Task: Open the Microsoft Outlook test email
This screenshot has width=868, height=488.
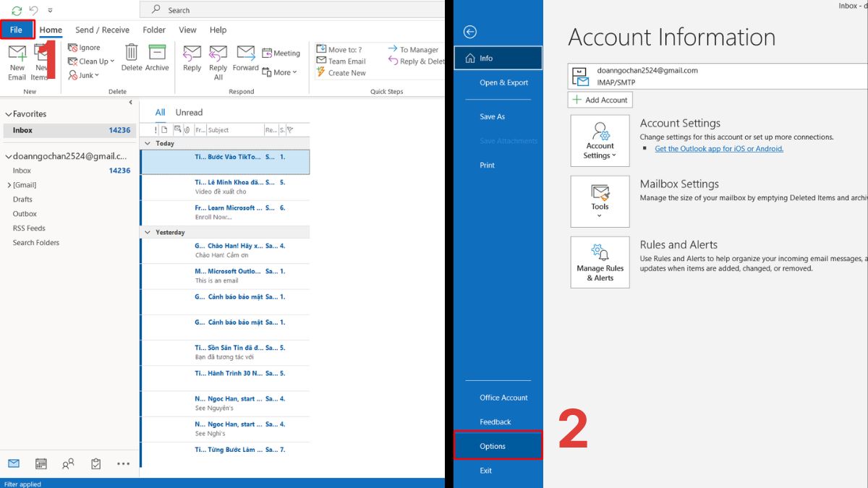Action: [225, 275]
